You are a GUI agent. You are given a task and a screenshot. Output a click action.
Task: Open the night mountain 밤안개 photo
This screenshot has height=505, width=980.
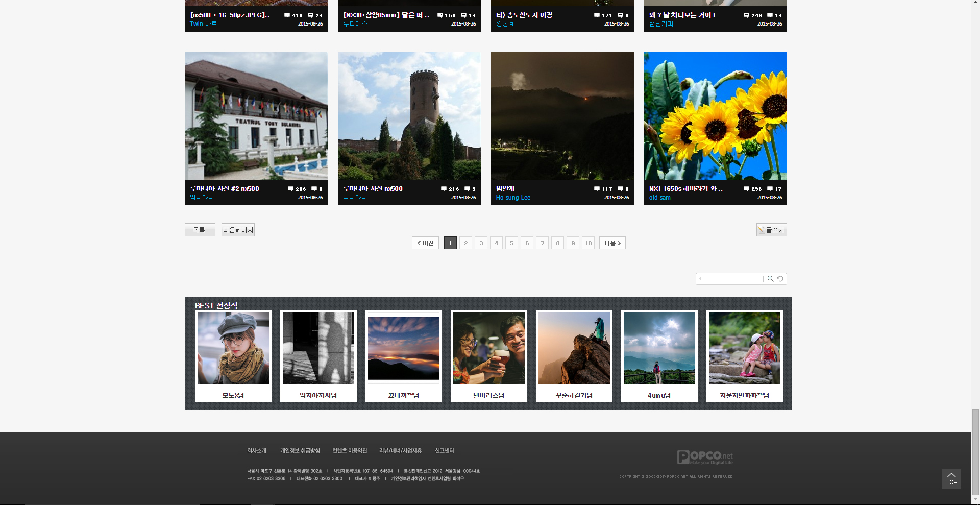click(562, 116)
